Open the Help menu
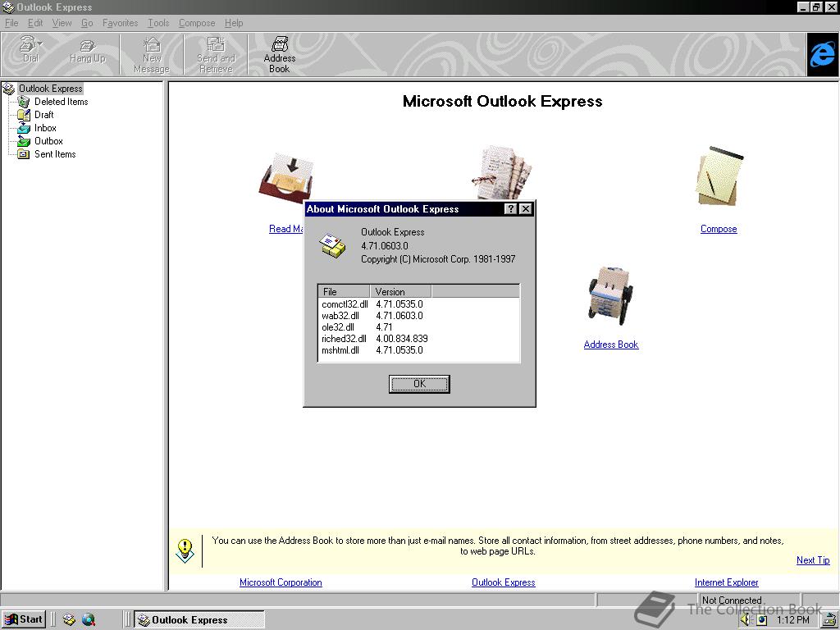The height and width of the screenshot is (630, 840). [x=234, y=23]
